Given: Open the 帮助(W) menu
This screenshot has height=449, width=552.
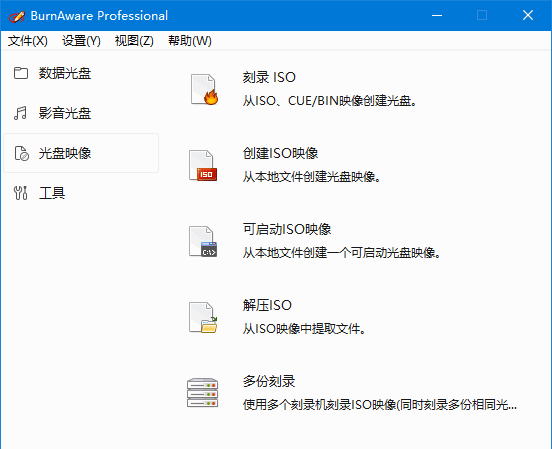Looking at the screenshot, I should coord(190,41).
